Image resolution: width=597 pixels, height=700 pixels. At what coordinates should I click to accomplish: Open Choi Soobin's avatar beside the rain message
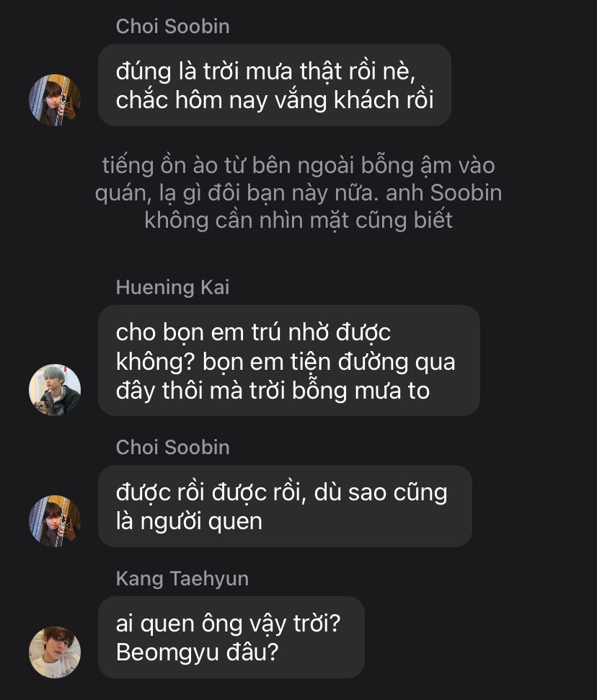click(x=55, y=100)
